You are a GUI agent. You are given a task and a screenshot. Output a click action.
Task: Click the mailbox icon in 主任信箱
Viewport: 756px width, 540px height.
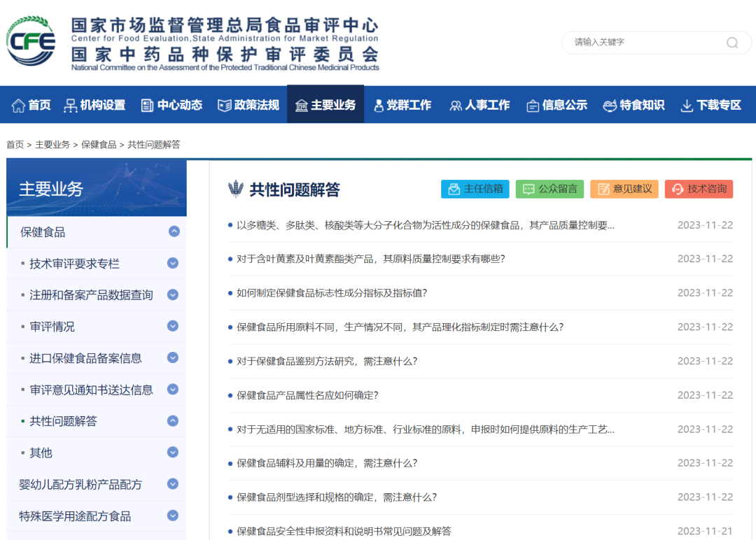454,190
